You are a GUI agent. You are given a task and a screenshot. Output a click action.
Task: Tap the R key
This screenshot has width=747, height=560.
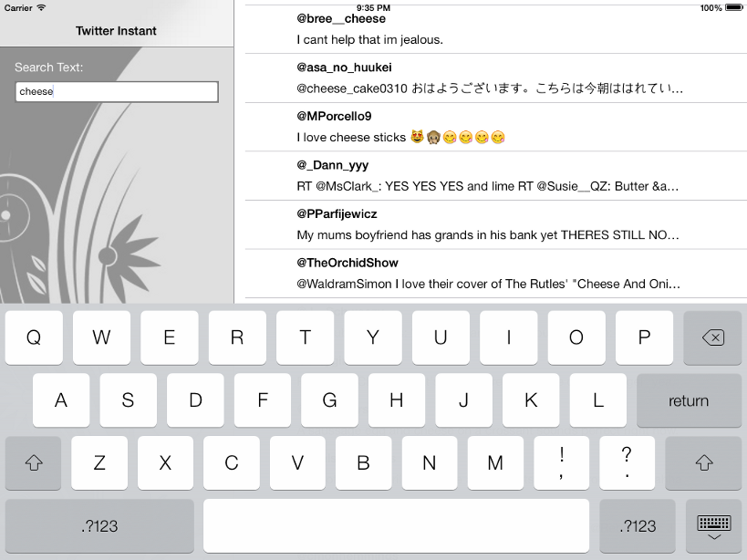coord(237,337)
